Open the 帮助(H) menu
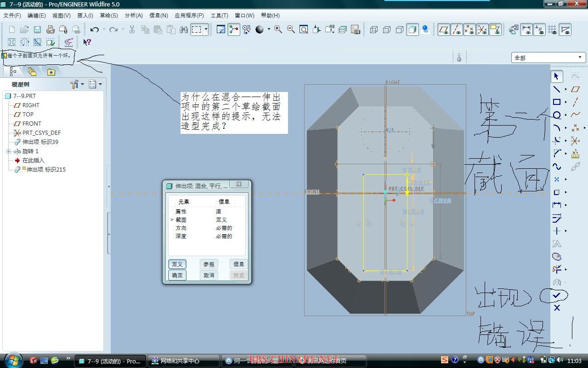The image size is (588, 368). (270, 16)
